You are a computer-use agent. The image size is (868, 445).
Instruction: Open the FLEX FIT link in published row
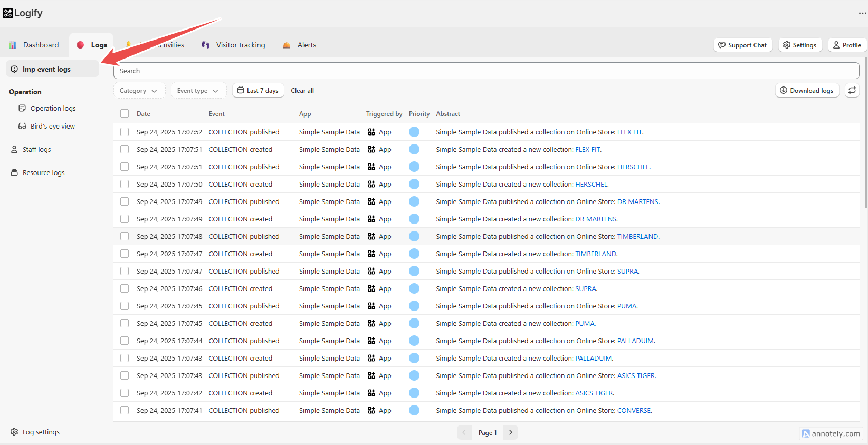[x=629, y=132]
